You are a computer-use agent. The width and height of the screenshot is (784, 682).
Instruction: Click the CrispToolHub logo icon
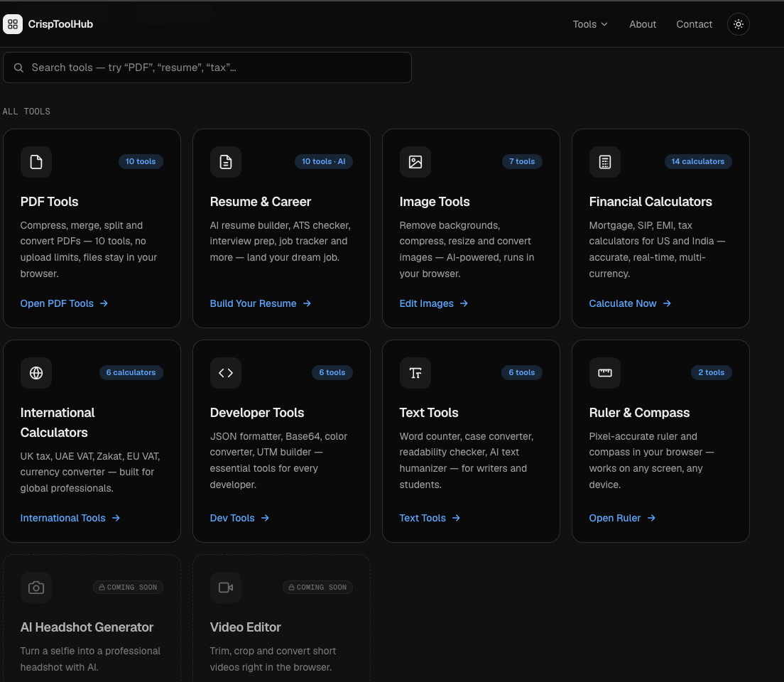(x=13, y=24)
